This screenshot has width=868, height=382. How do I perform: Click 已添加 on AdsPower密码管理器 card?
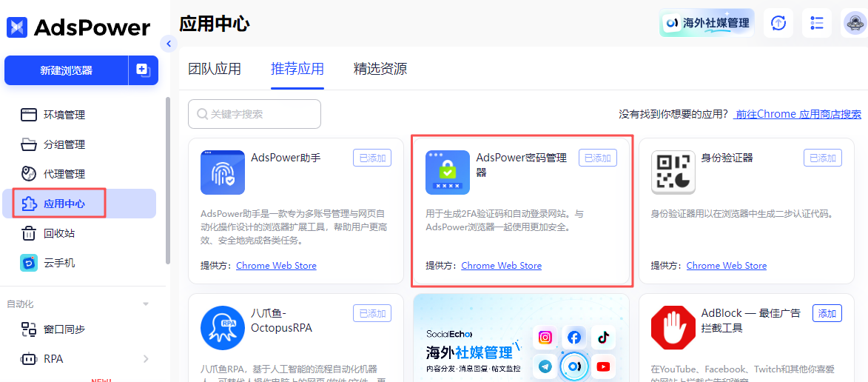click(598, 158)
